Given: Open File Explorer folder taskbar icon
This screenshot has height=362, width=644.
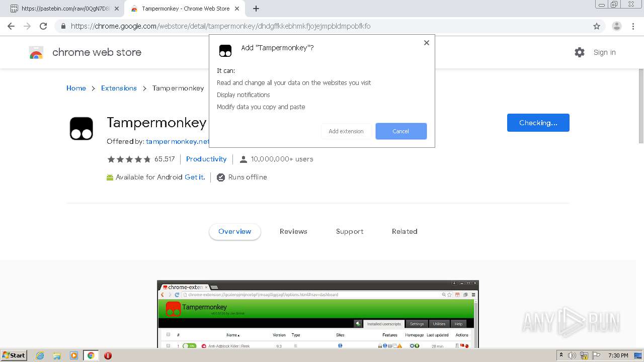Looking at the screenshot, I should (57, 355).
